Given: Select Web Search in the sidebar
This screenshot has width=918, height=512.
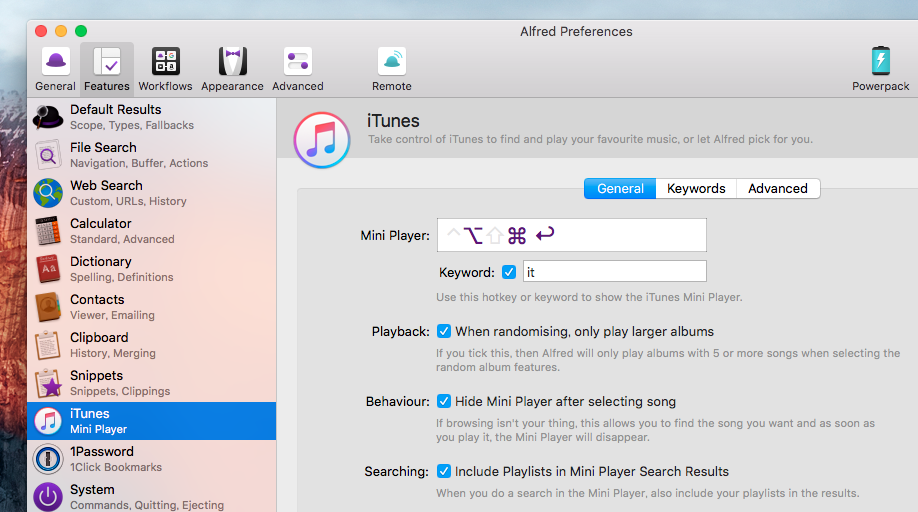Looking at the screenshot, I should (x=150, y=193).
